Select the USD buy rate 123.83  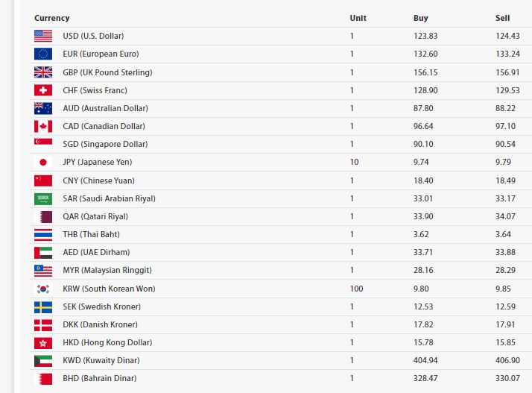click(425, 36)
